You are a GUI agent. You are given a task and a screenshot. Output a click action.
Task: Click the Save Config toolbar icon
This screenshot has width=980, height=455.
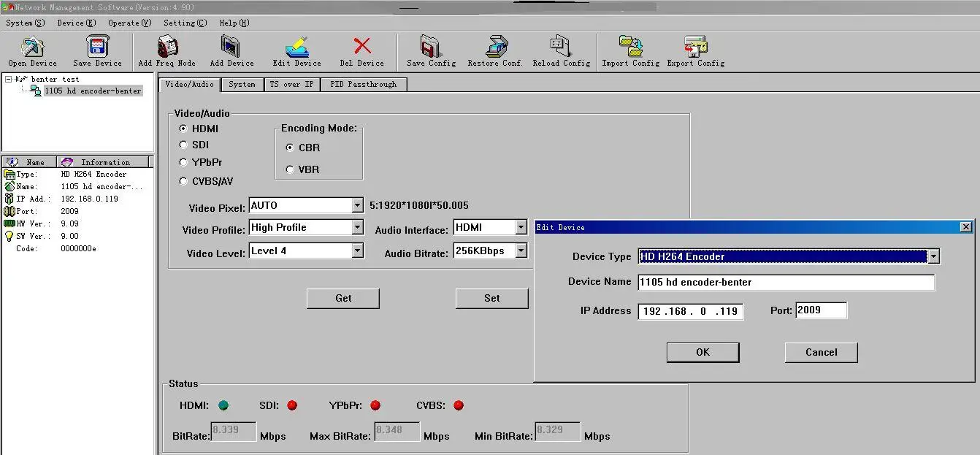pos(430,50)
